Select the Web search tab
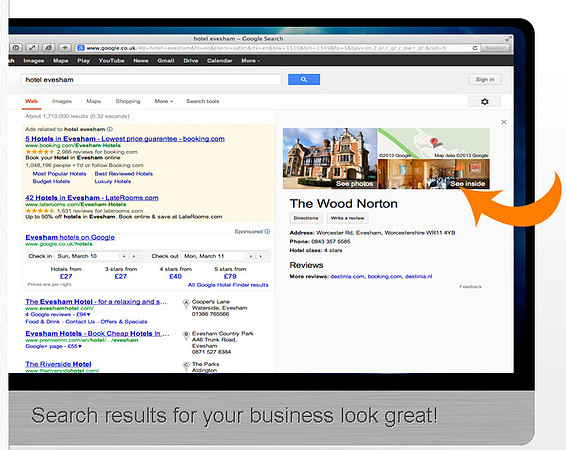Image resolution: width=566 pixels, height=450 pixels. [x=31, y=101]
